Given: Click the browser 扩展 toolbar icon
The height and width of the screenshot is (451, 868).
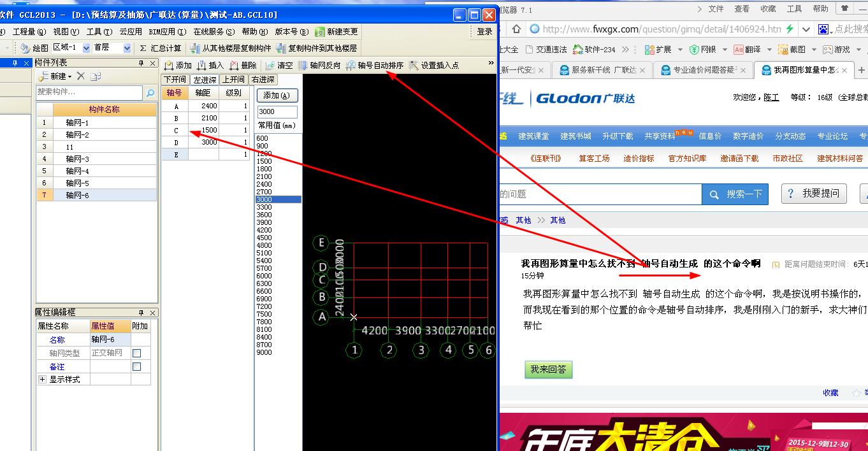Looking at the screenshot, I should click(650, 49).
